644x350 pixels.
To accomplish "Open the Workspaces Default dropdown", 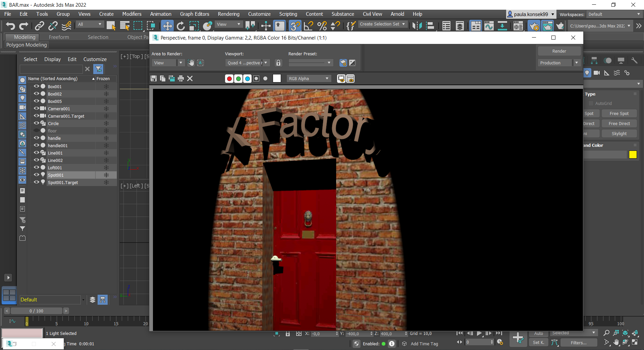I will tap(614, 14).
